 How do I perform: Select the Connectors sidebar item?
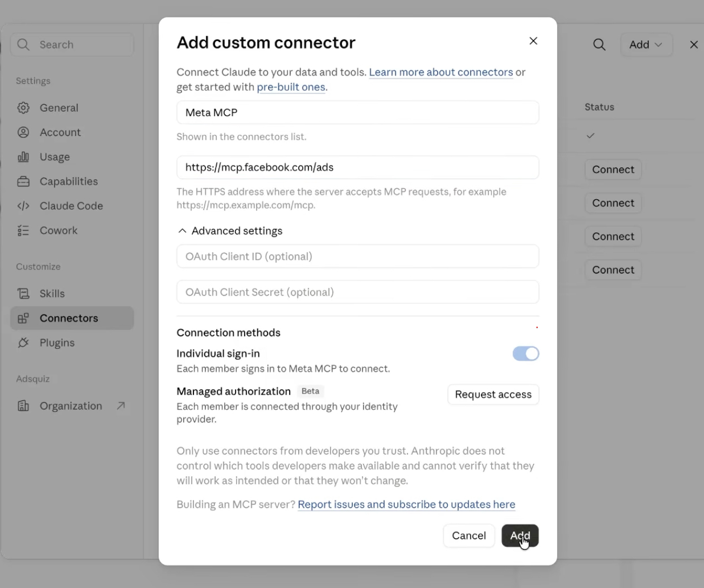[x=72, y=319]
